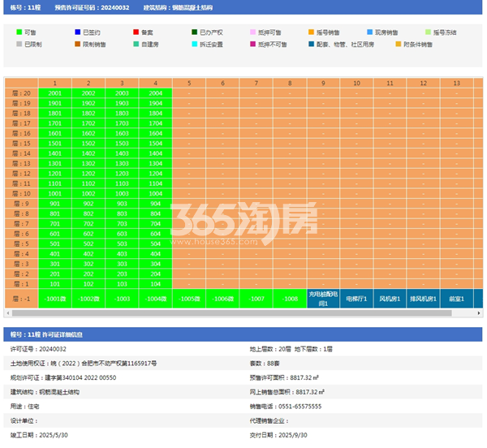Open unit 203
This screenshot has width=487, height=448.
(x=122, y=274)
